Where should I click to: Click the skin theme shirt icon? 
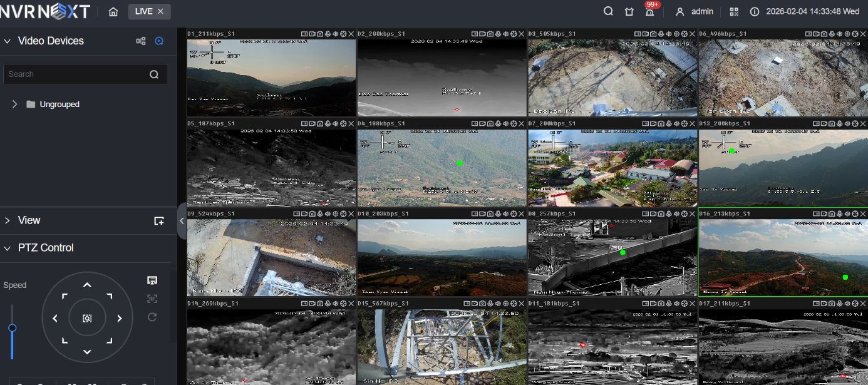coord(629,12)
